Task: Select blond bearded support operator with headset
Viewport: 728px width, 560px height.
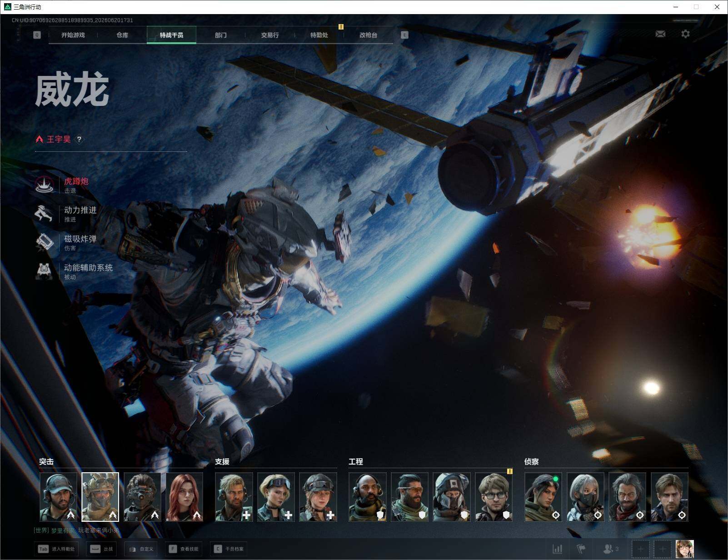Action: tap(234, 497)
